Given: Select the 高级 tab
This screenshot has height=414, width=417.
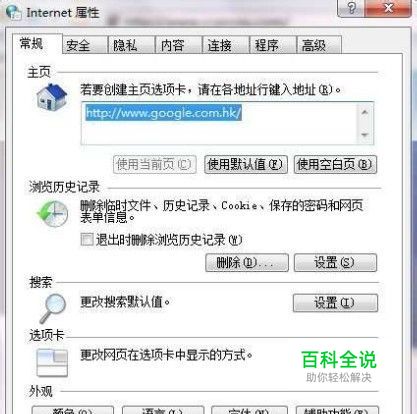Looking at the screenshot, I should pos(314,45).
